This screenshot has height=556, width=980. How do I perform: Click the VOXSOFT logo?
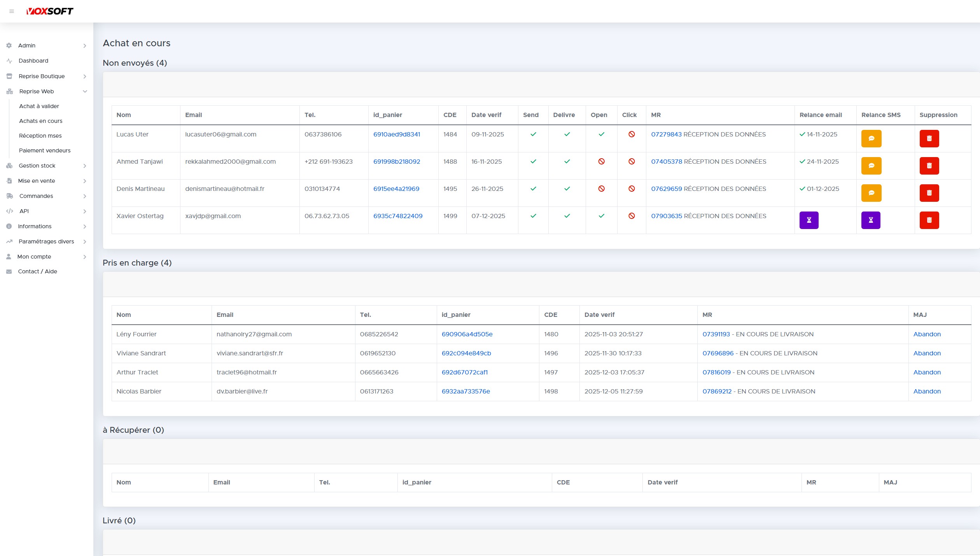[x=50, y=11]
